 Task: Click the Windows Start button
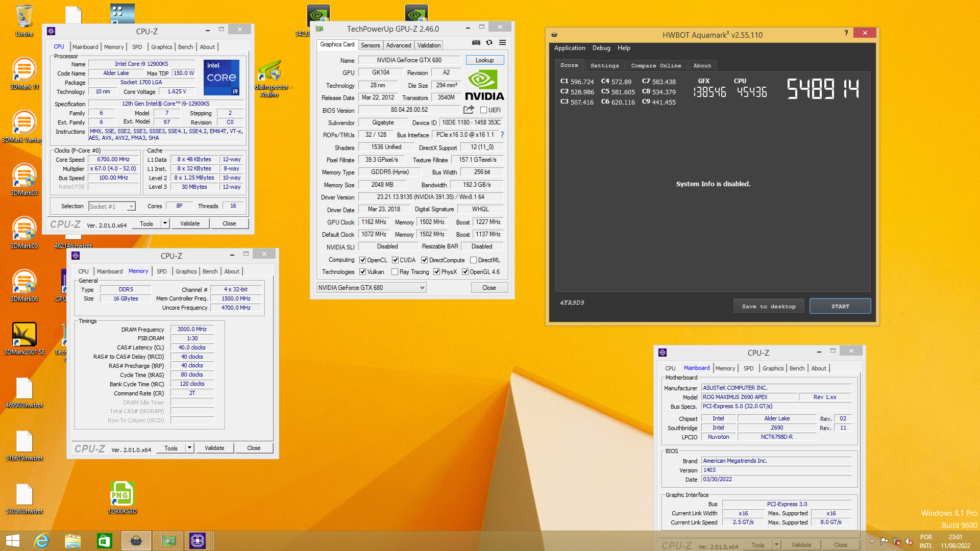pos(12,541)
